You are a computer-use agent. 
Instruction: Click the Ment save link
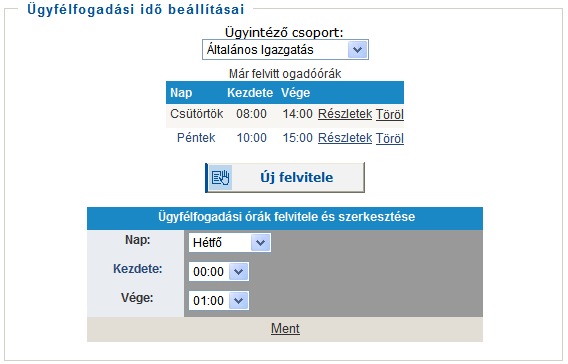point(285,329)
